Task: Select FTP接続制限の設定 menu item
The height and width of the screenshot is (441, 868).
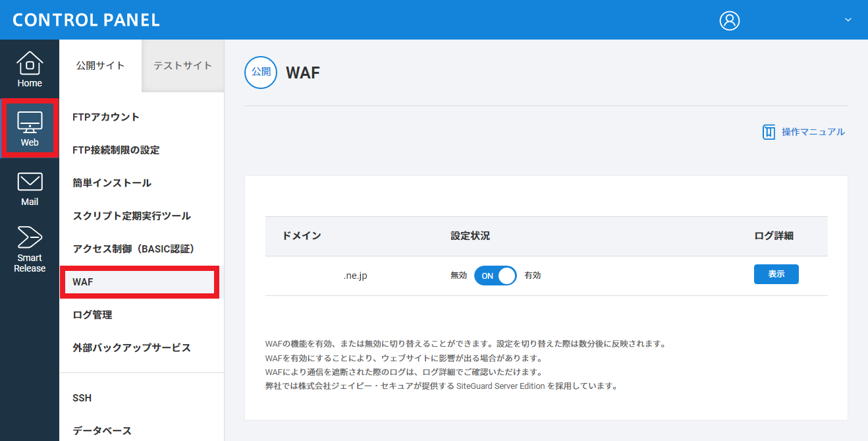Action: coord(116,150)
